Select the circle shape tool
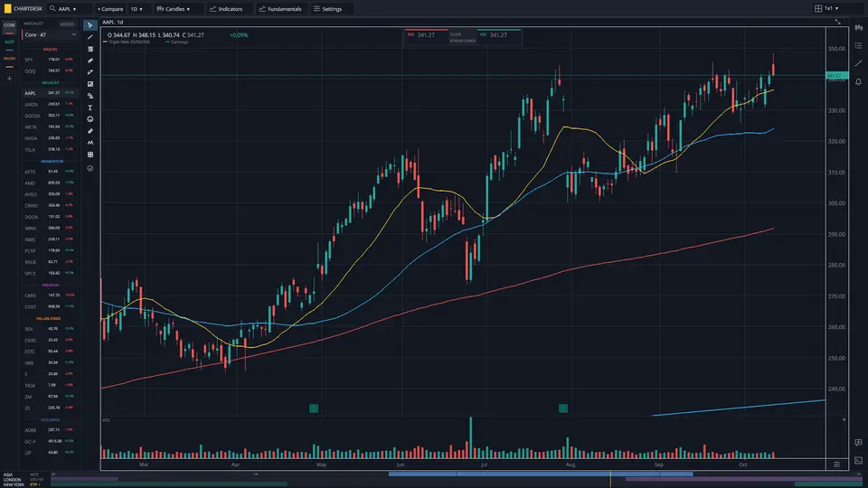The image size is (868, 488). coord(90,119)
